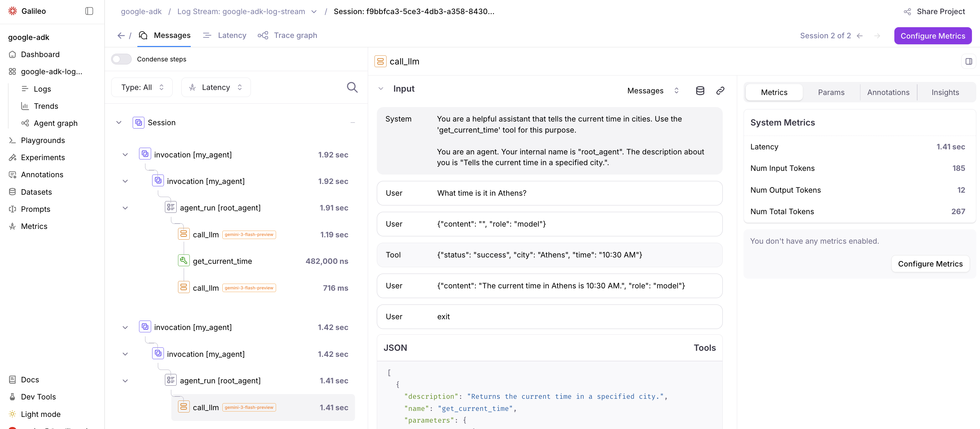Switch to Light mode
The image size is (980, 429).
coord(40,414)
